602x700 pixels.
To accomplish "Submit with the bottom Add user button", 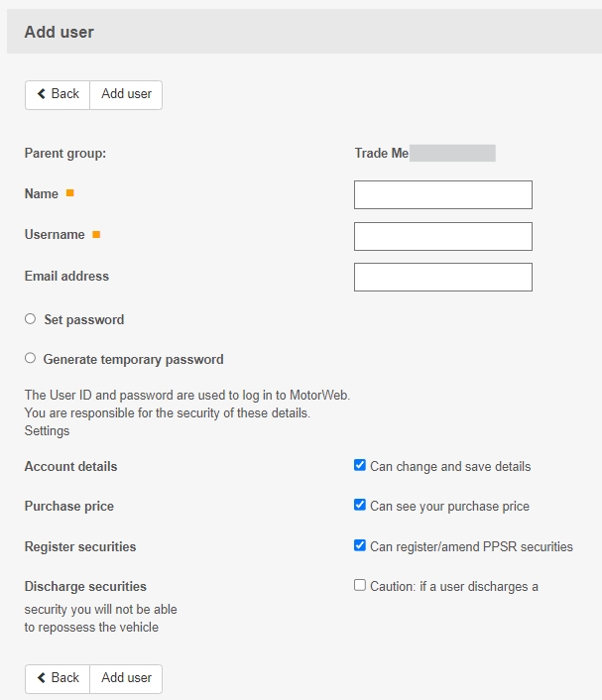I will coord(126,678).
